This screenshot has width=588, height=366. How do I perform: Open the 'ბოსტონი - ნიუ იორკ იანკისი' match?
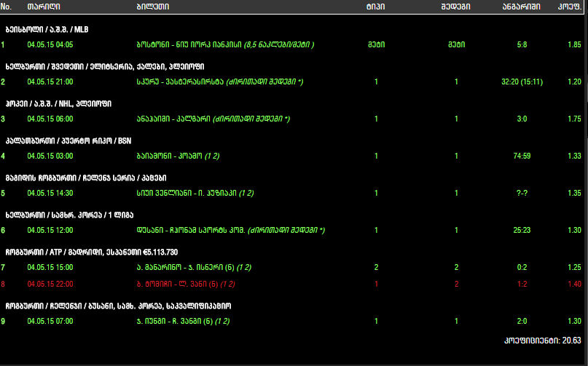tap(225, 44)
